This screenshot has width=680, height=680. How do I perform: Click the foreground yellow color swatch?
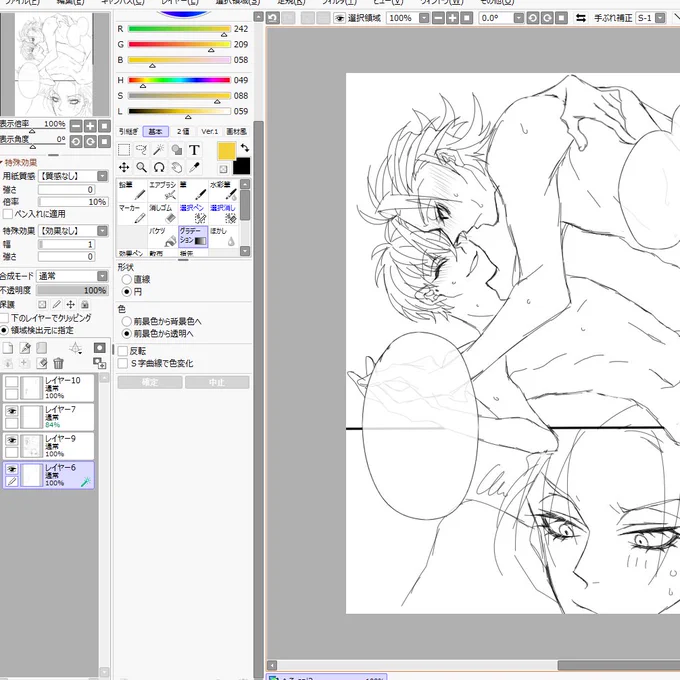coord(226,151)
